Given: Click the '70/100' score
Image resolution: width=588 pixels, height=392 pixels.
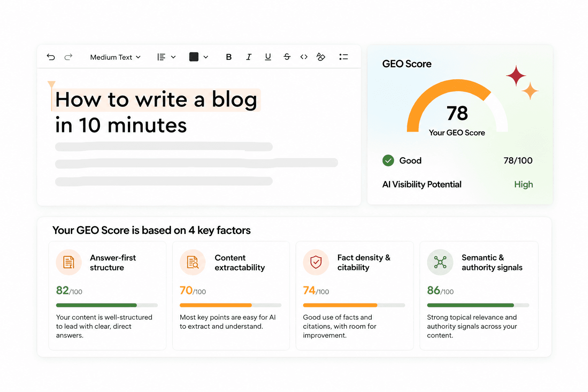Looking at the screenshot, I should tap(193, 291).
